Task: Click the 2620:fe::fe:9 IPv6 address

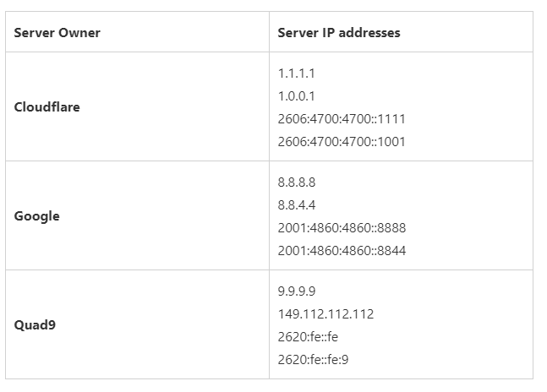Action: tap(314, 360)
